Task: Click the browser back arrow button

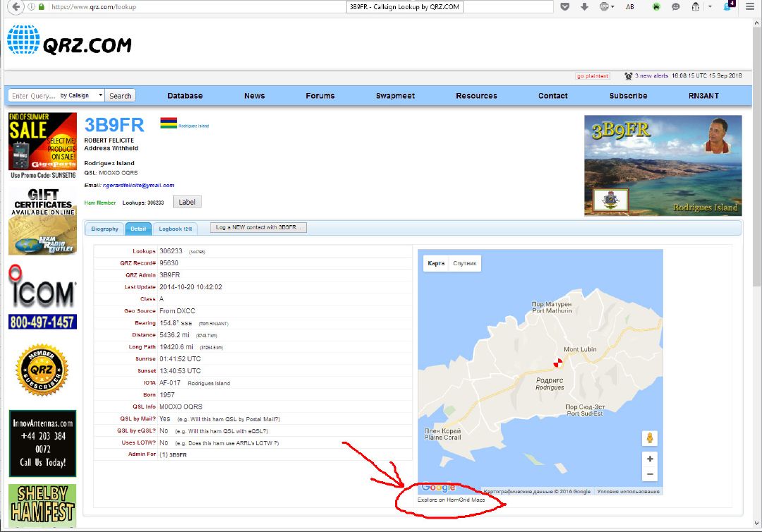Action: [16, 7]
